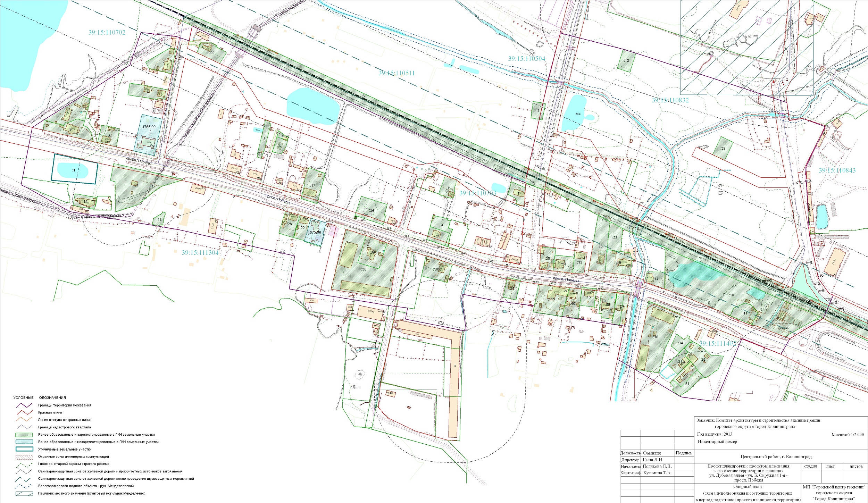Click the 'Масштаб 1:2 000' text
Viewport: 868px width, 503px height.
(847, 434)
